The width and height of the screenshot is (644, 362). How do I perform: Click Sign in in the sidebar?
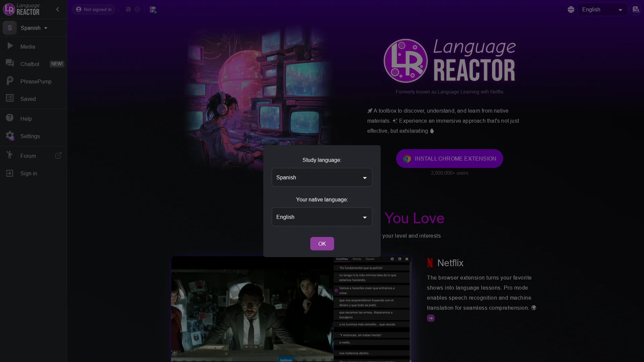[33, 173]
